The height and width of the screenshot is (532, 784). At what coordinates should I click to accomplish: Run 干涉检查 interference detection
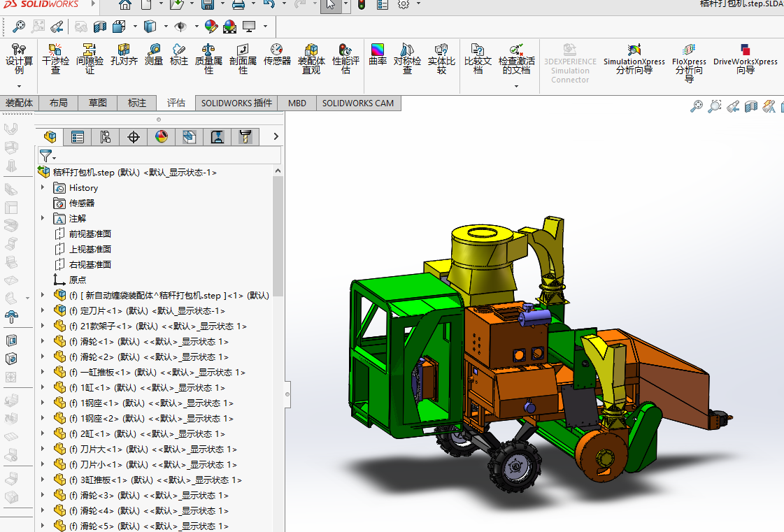55,59
